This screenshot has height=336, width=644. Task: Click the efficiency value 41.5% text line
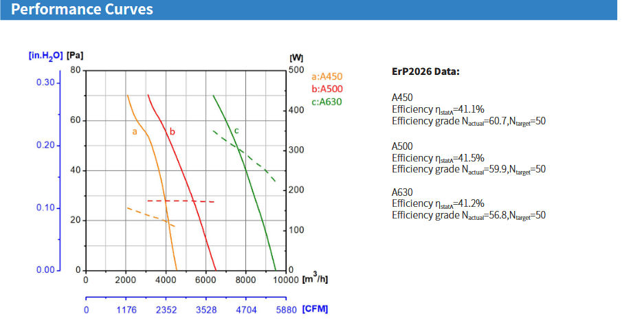pyautogui.click(x=438, y=157)
